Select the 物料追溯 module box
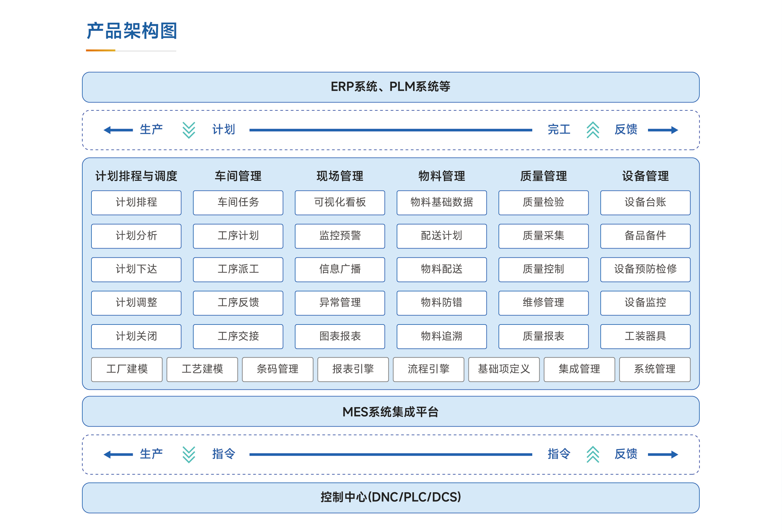The image size is (782, 532). 441,336
